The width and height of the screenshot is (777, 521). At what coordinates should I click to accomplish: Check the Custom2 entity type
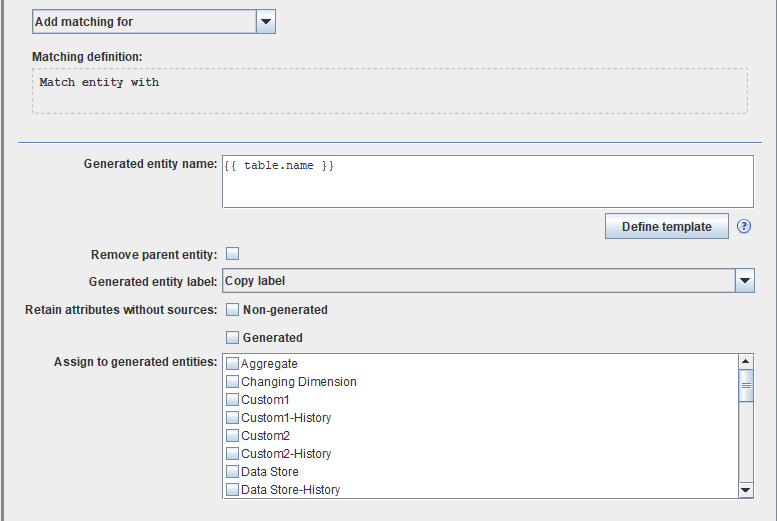pyautogui.click(x=232, y=436)
